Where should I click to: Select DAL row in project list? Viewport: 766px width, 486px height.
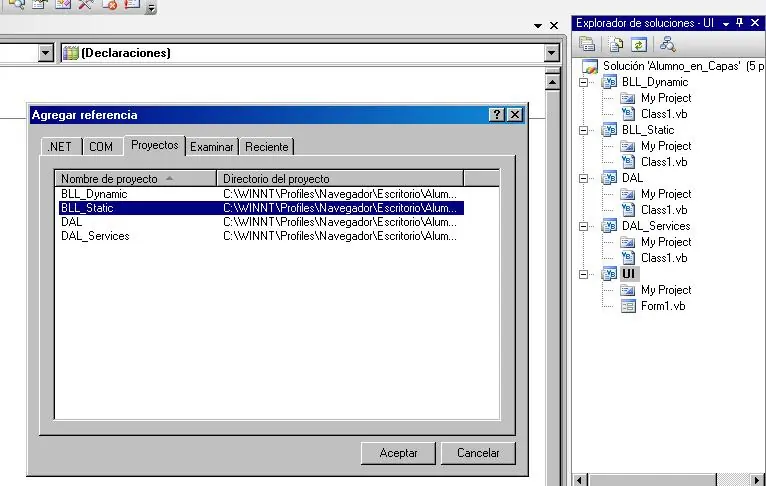tap(261, 222)
